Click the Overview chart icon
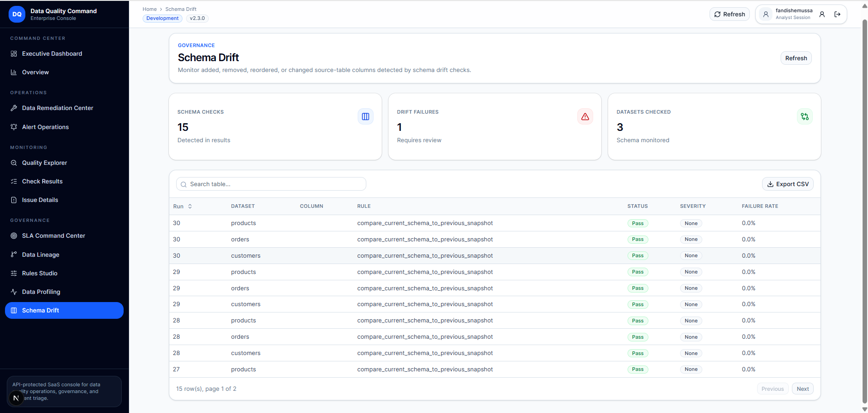 click(14, 72)
